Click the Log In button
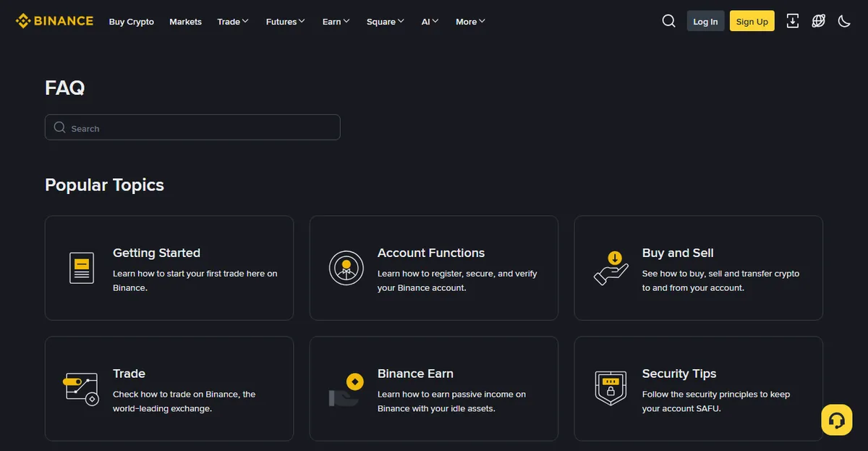This screenshot has width=868, height=451. click(705, 21)
